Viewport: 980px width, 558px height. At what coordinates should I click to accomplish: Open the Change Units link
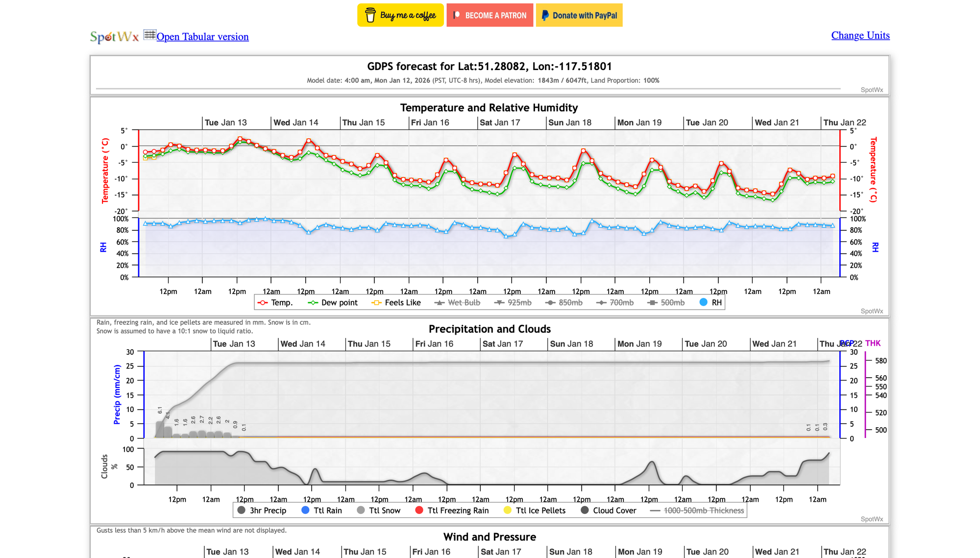click(x=860, y=35)
